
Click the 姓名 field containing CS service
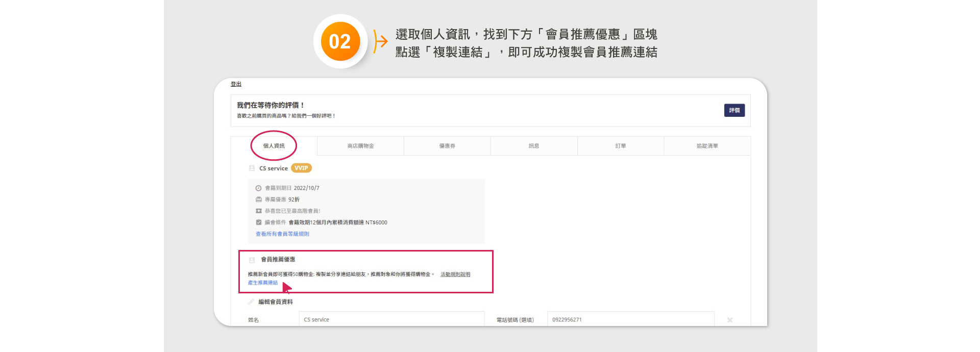pyautogui.click(x=391, y=319)
